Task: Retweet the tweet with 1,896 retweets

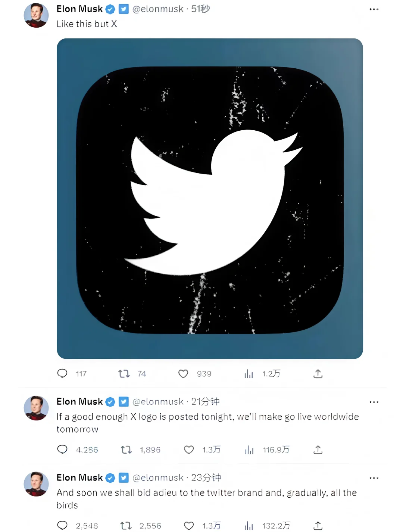Action: pos(126,449)
